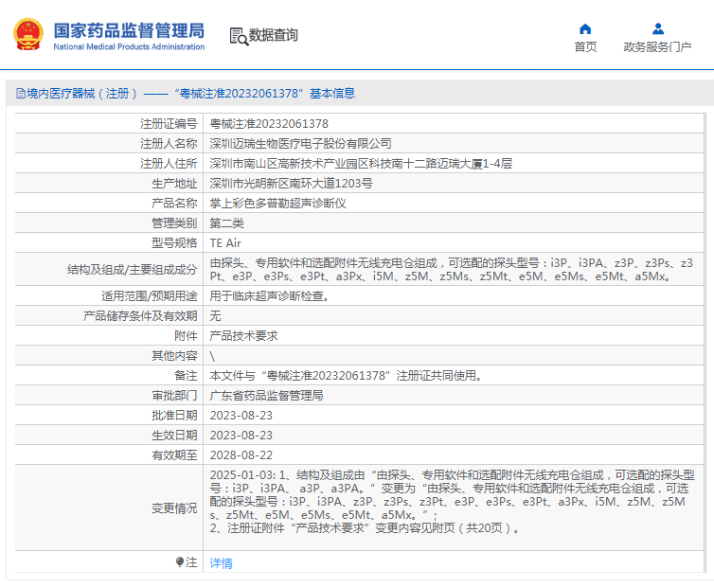Click 广东省药品监督管理局 value
This screenshot has height=588, width=714.
[266, 396]
